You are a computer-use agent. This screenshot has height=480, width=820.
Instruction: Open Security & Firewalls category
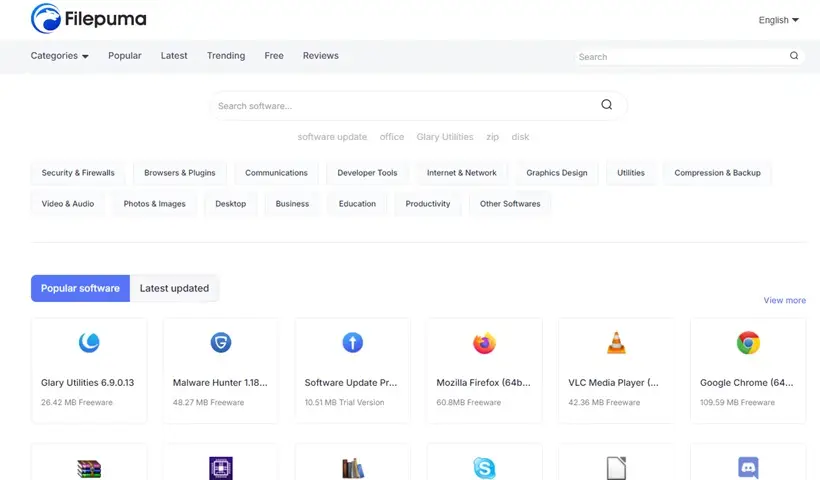[78, 173]
